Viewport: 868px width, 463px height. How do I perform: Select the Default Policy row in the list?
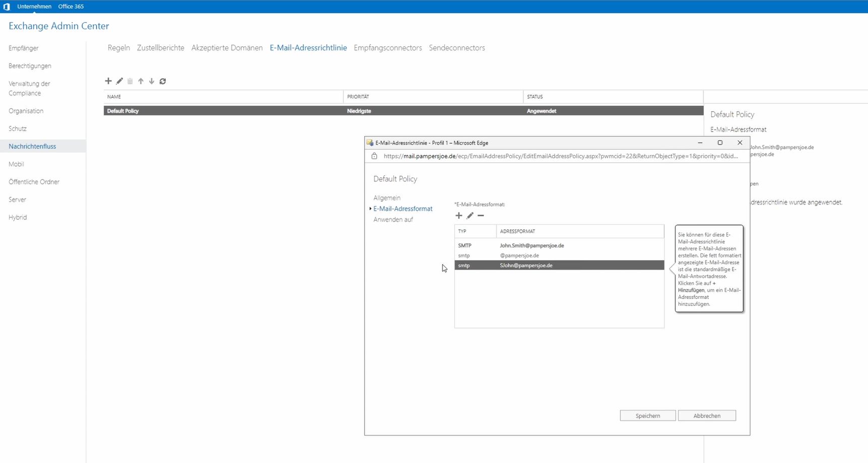click(x=404, y=111)
